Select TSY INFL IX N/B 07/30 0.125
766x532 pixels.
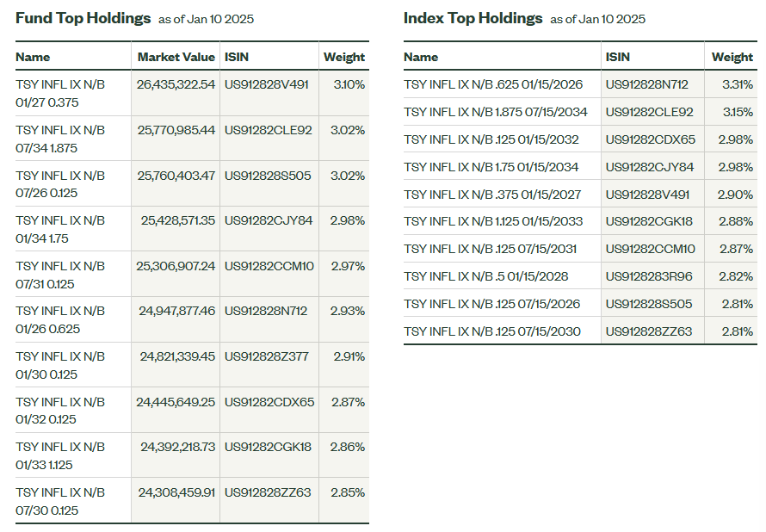60,501
